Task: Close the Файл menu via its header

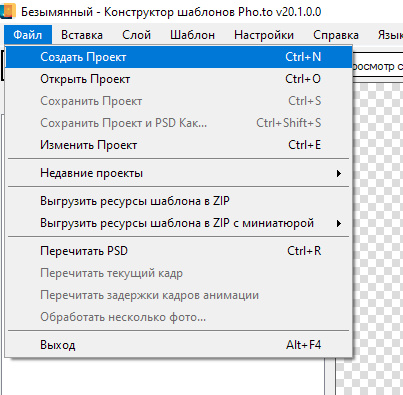Action: [28, 35]
